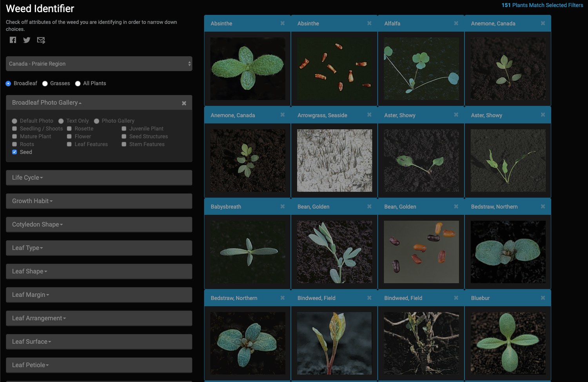Check the Seedling / Shoots checkbox
The image size is (588, 382).
point(15,129)
